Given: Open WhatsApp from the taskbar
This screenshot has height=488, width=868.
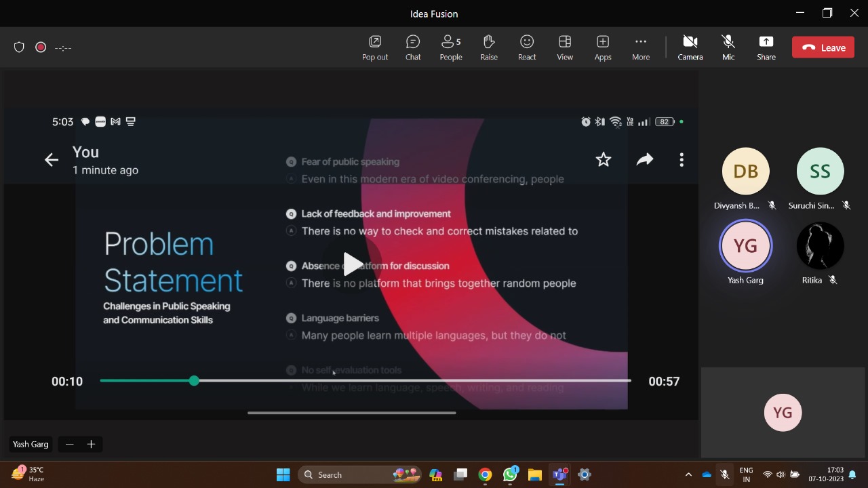Looking at the screenshot, I should pyautogui.click(x=510, y=474).
